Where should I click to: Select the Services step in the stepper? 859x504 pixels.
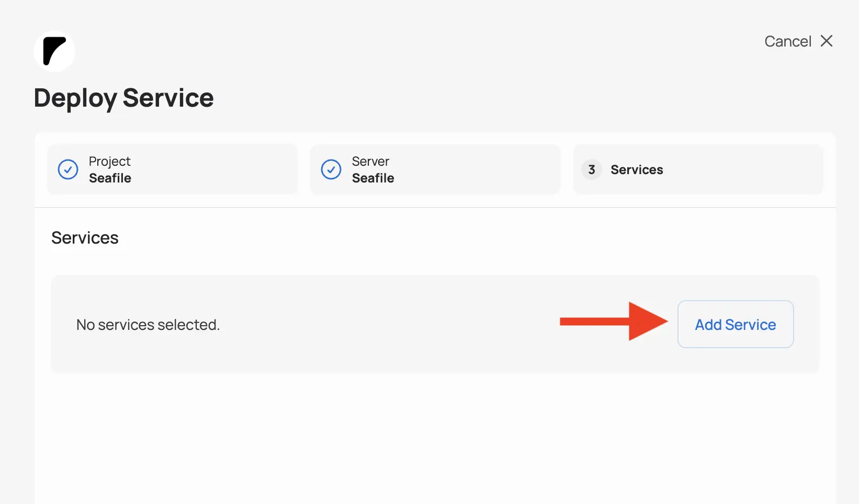[x=698, y=169]
